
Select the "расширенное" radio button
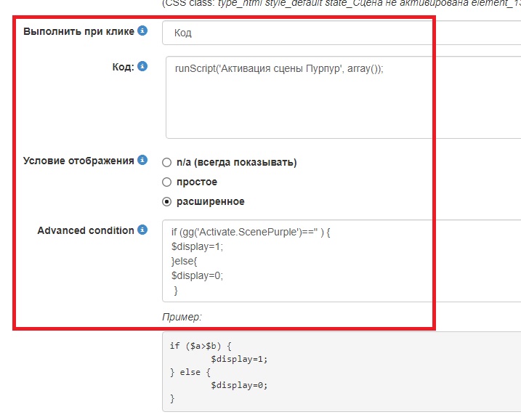coord(167,201)
